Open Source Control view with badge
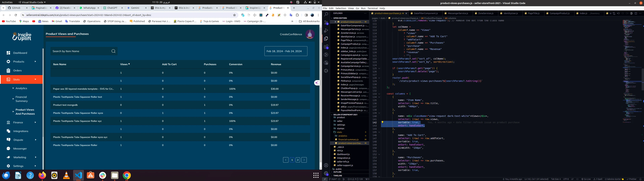 pos(326,22)
